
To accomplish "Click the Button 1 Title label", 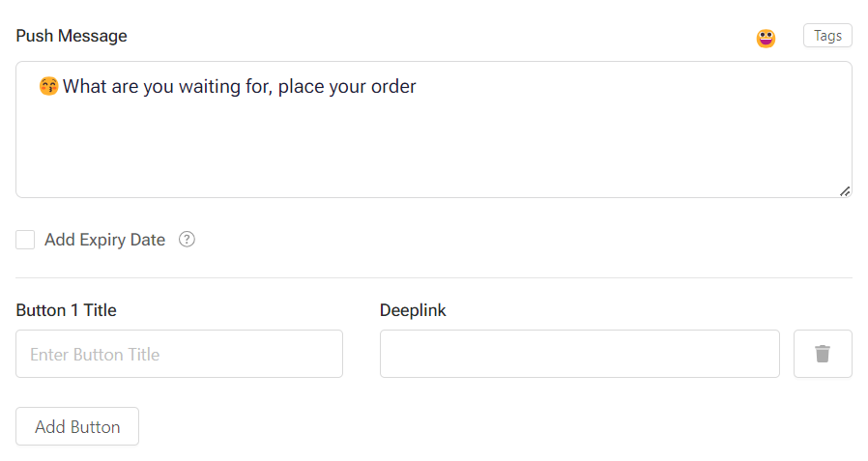I will (x=66, y=310).
